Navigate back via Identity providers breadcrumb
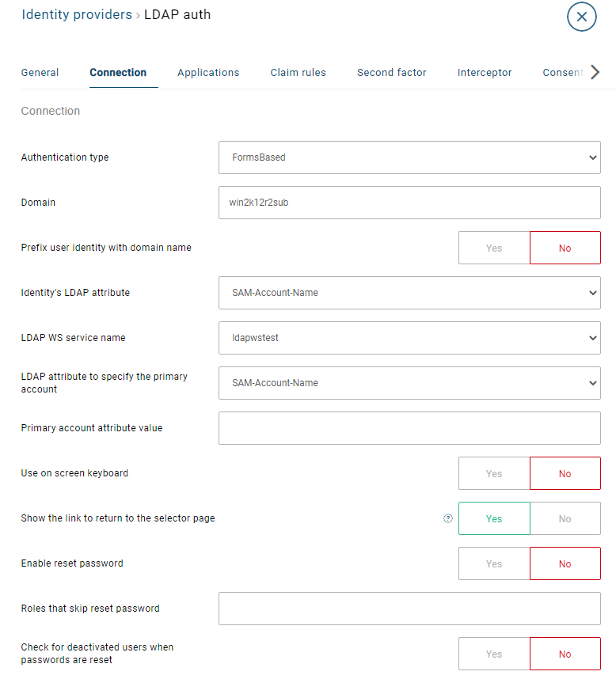 pos(76,14)
